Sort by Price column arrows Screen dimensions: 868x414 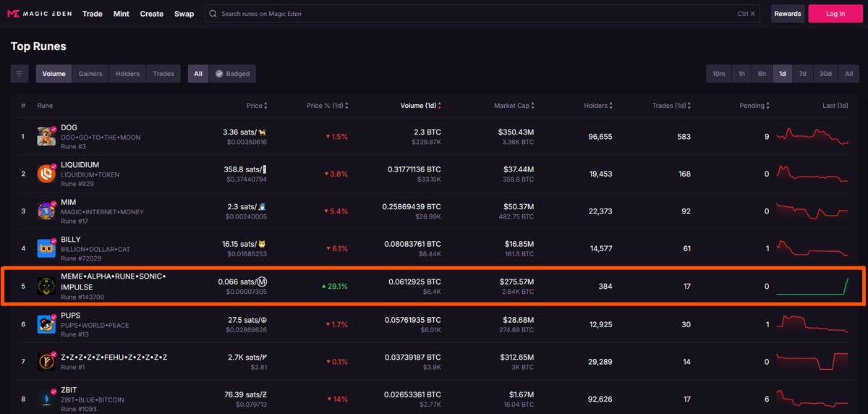click(x=265, y=106)
